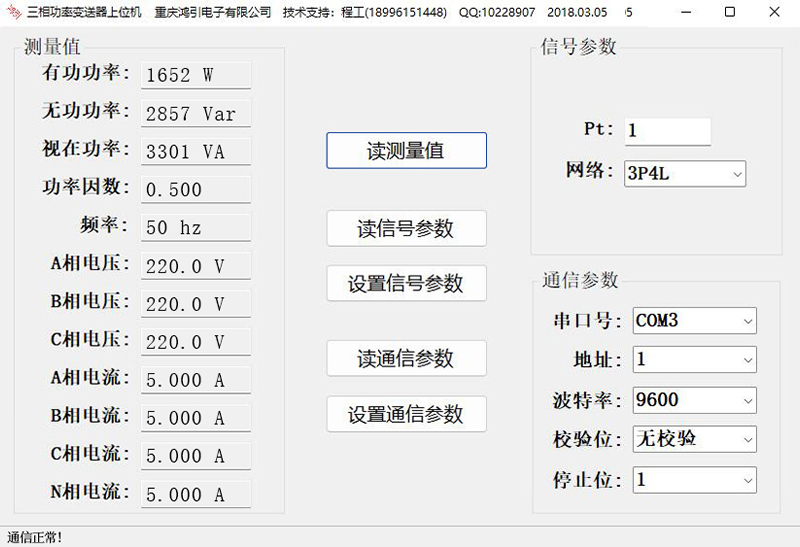Click the C相电流 value field

(x=196, y=456)
